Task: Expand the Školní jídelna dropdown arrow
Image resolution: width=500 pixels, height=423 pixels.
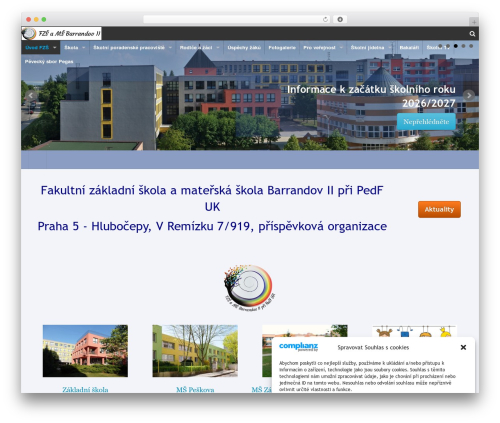Action: (x=390, y=48)
